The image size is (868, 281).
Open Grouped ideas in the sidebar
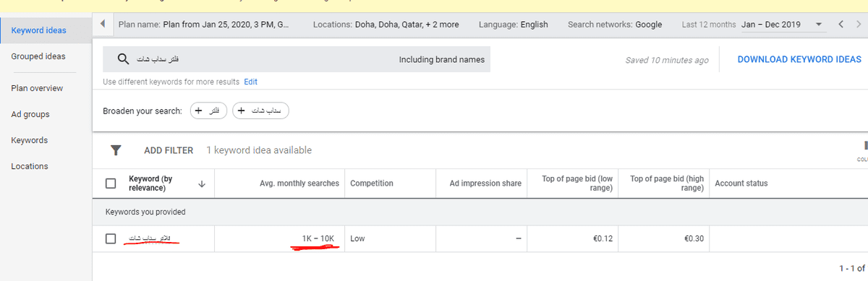[x=38, y=56]
